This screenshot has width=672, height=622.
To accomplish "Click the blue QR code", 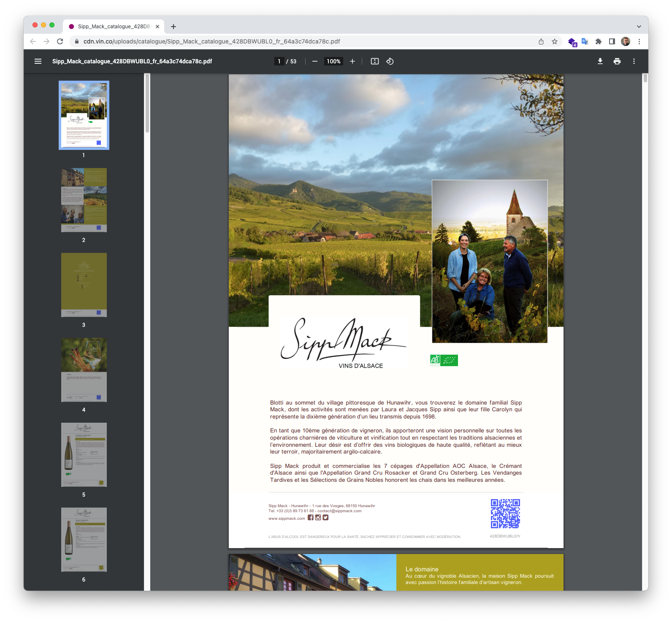I will 505,514.
